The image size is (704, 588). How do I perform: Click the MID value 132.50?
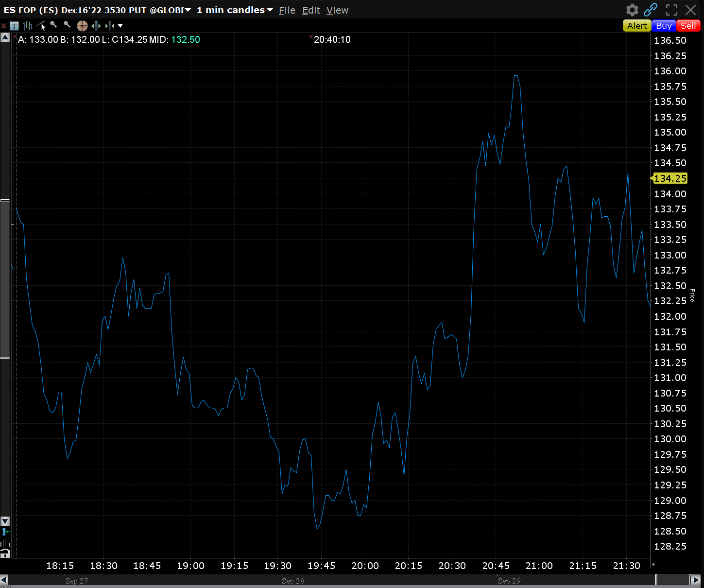click(186, 40)
